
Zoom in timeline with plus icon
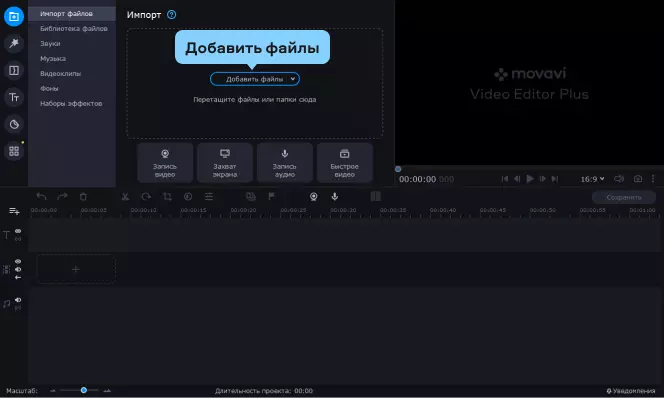pos(107,391)
